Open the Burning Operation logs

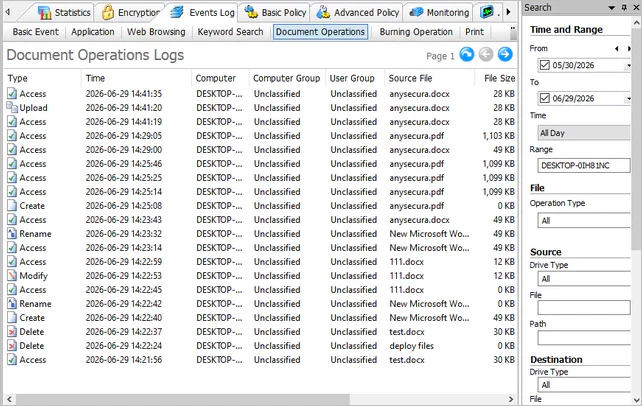(416, 32)
